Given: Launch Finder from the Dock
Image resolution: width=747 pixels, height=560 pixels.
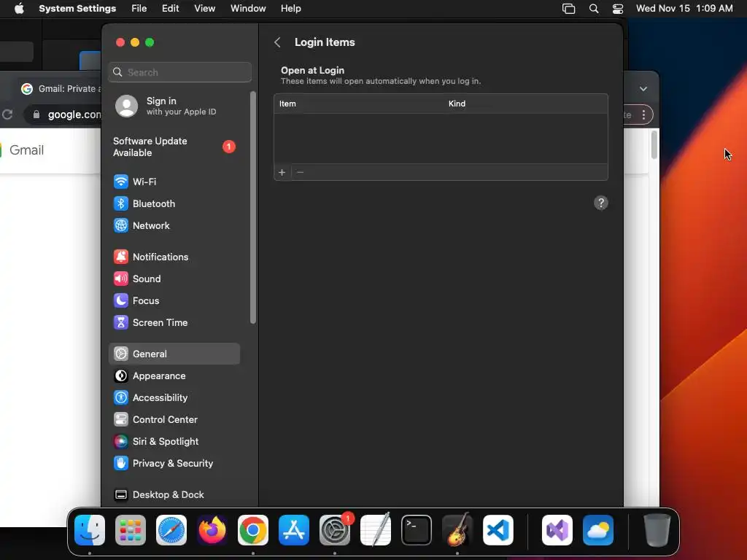Looking at the screenshot, I should click(x=90, y=530).
